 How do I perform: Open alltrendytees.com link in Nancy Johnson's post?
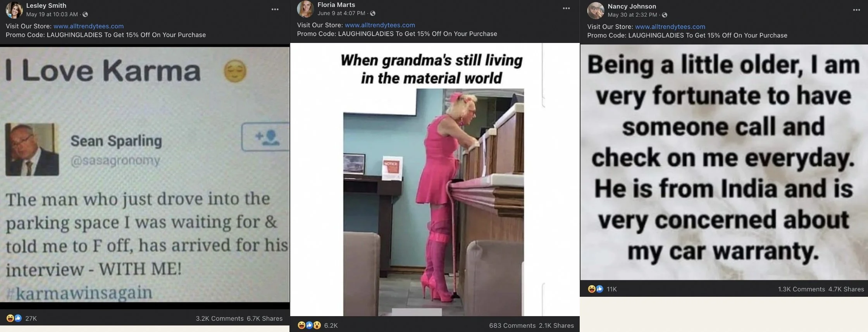point(670,27)
